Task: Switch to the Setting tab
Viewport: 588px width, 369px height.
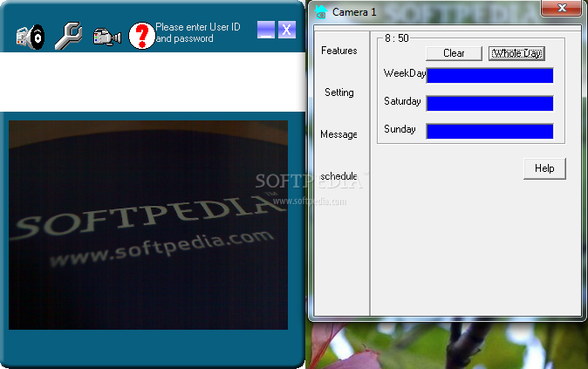Action: click(339, 92)
